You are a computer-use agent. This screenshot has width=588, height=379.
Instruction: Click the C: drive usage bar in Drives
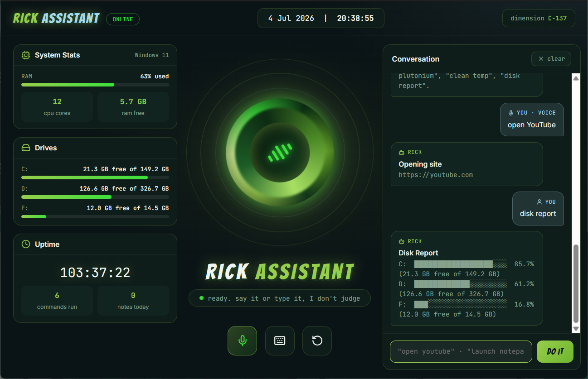point(95,178)
